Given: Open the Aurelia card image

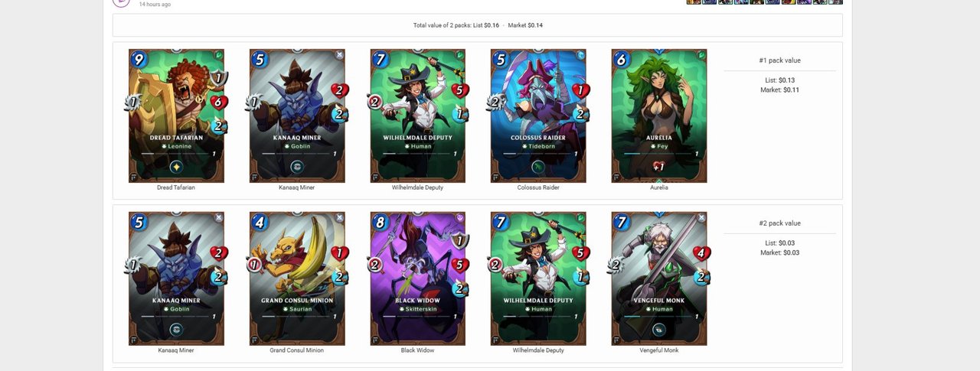Looking at the screenshot, I should pos(658,116).
